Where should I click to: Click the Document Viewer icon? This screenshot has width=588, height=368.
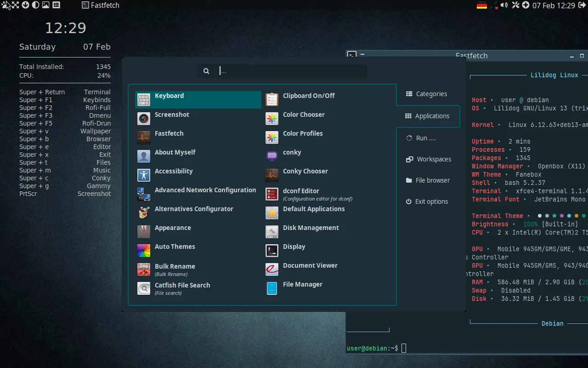(272, 269)
